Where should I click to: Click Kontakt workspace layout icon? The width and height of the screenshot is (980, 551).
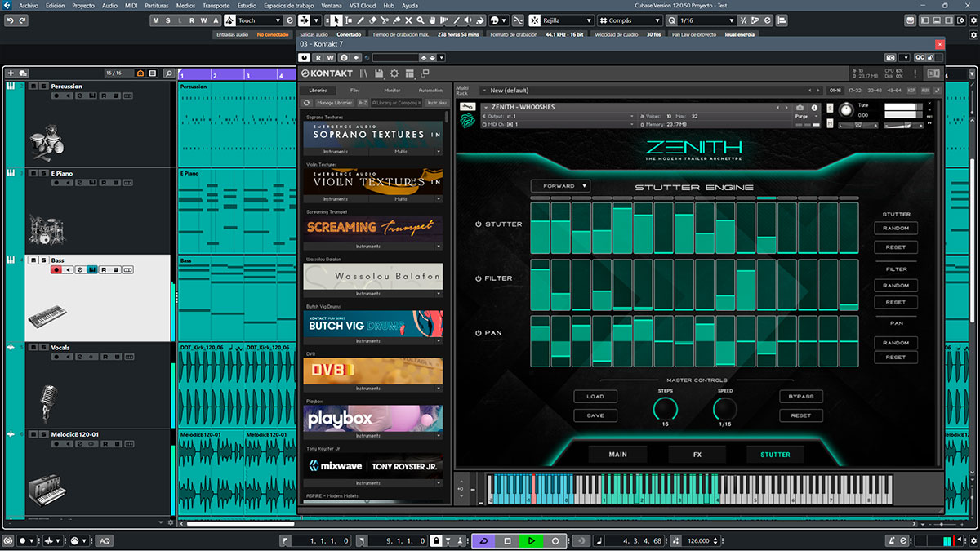[410, 73]
